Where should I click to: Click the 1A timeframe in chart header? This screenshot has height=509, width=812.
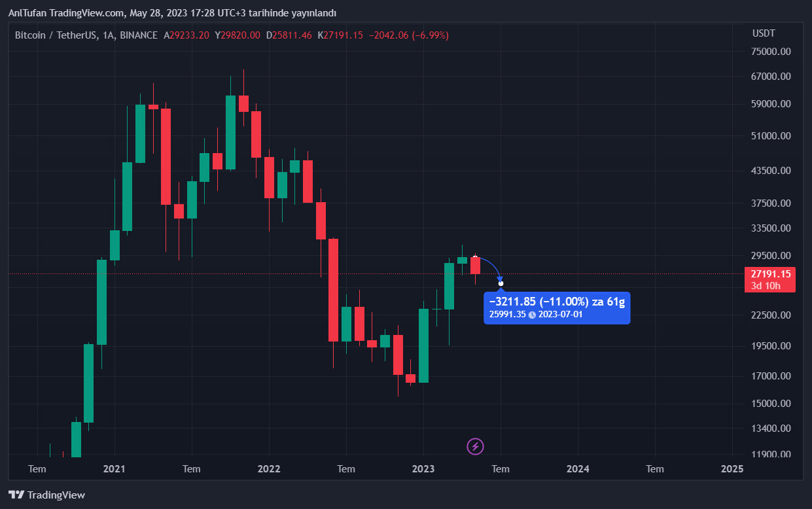click(x=109, y=35)
